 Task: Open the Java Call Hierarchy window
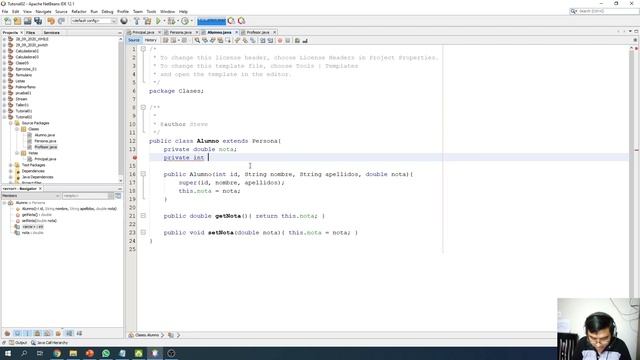[49, 343]
